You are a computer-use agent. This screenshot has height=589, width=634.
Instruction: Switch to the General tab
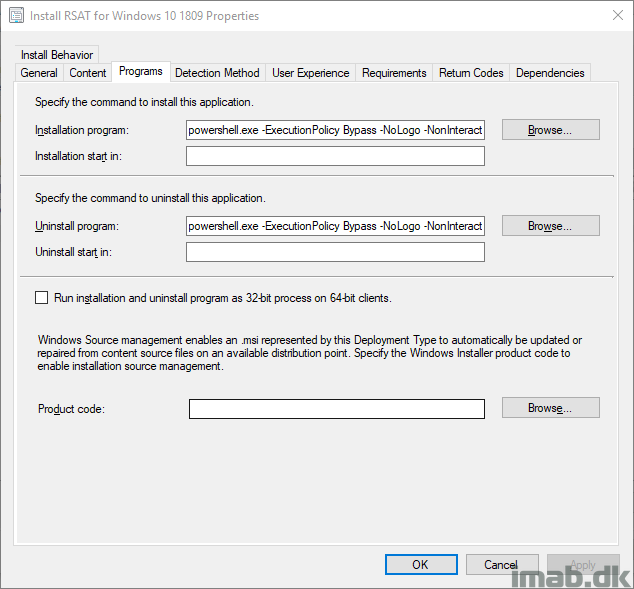click(39, 73)
